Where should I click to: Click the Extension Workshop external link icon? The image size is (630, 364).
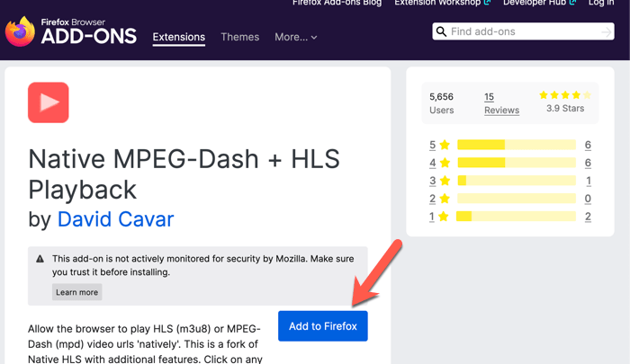coord(487,3)
